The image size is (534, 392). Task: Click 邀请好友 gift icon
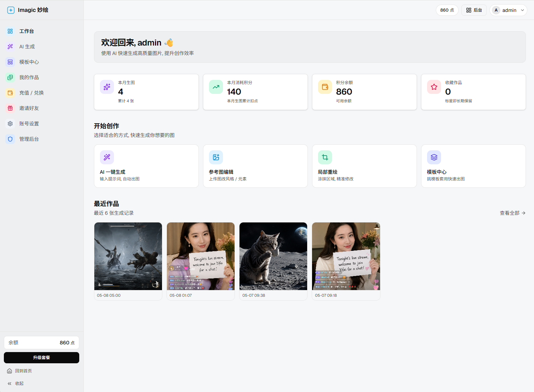10,108
